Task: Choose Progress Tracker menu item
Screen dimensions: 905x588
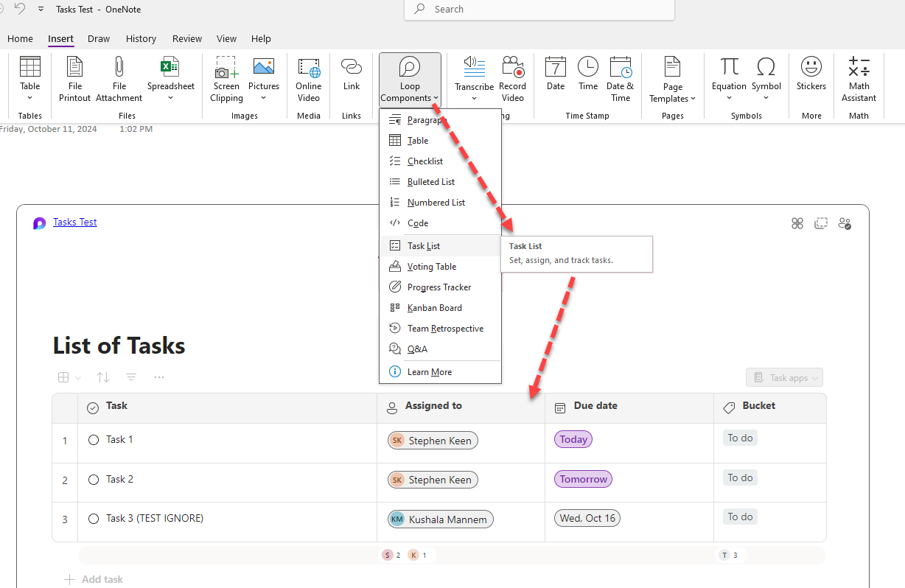Action: point(440,287)
